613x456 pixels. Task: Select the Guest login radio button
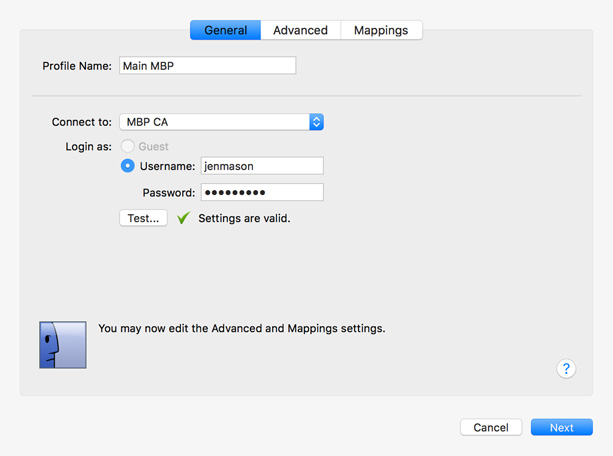[127, 146]
